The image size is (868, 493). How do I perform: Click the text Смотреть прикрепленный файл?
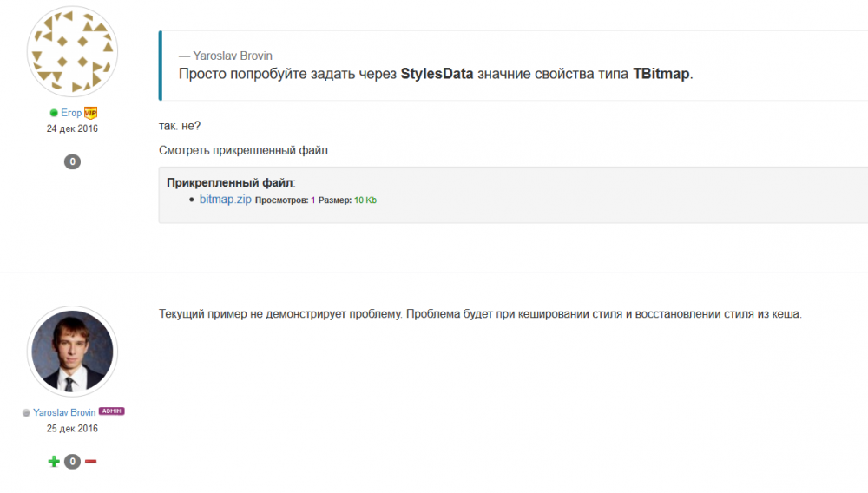[243, 150]
